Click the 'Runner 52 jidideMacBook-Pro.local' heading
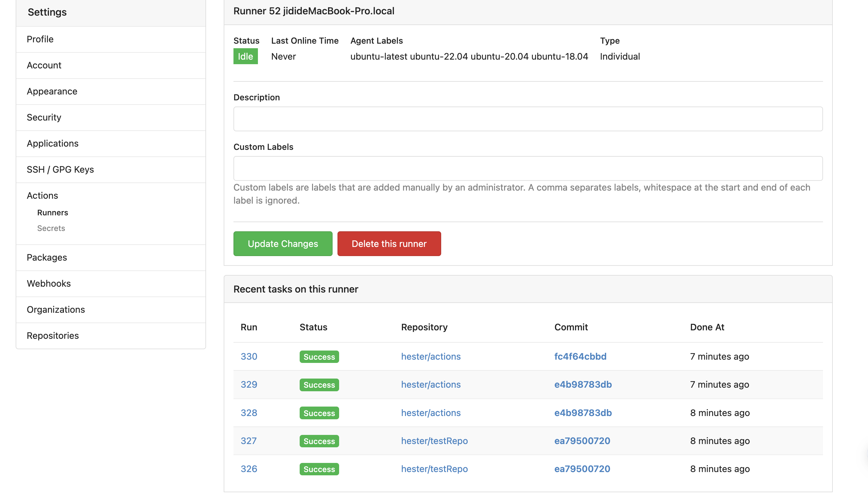868x503 pixels. pos(314,11)
